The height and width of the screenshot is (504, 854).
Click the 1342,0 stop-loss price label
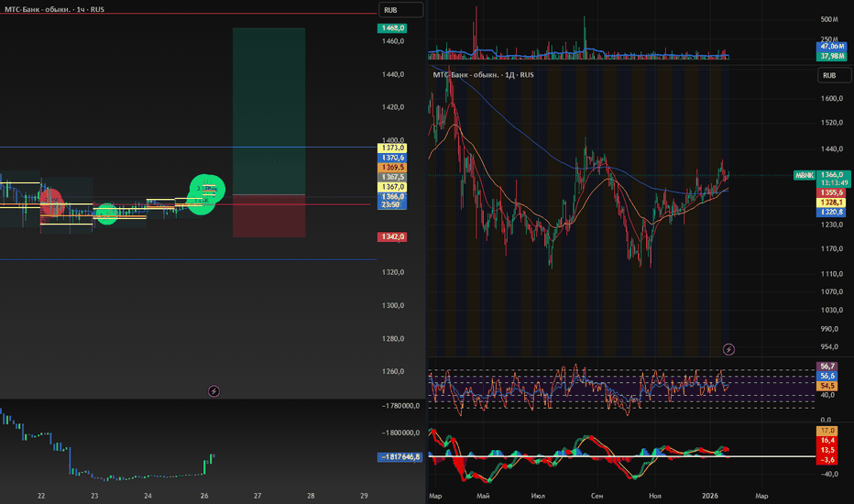coord(392,237)
